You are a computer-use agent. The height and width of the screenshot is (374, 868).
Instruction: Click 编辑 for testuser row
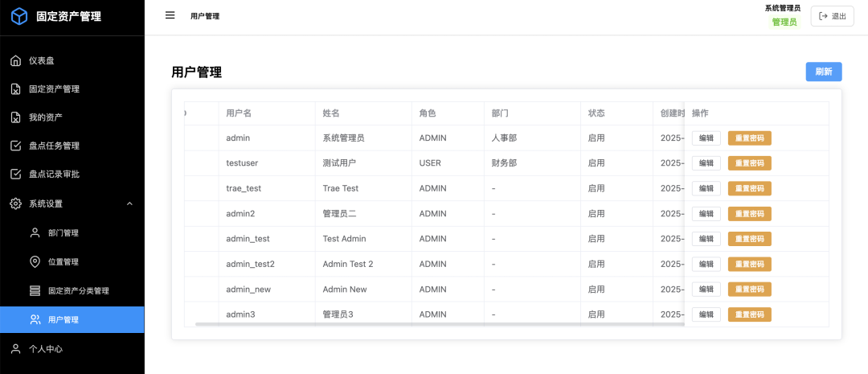click(x=706, y=163)
